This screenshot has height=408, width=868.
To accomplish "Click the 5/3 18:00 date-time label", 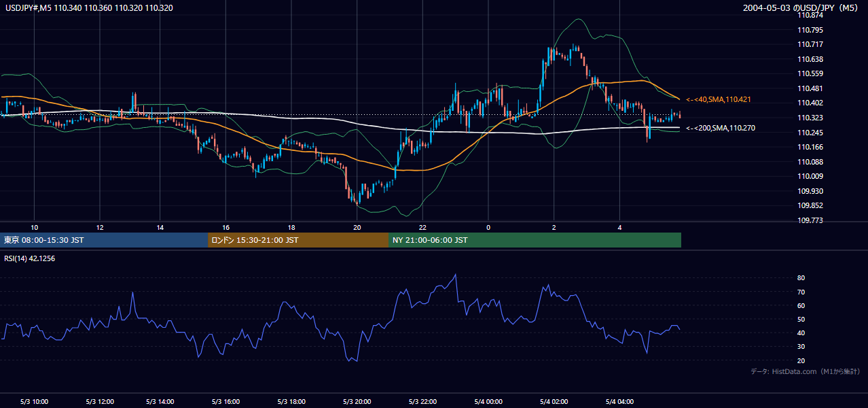I will click(x=291, y=401).
